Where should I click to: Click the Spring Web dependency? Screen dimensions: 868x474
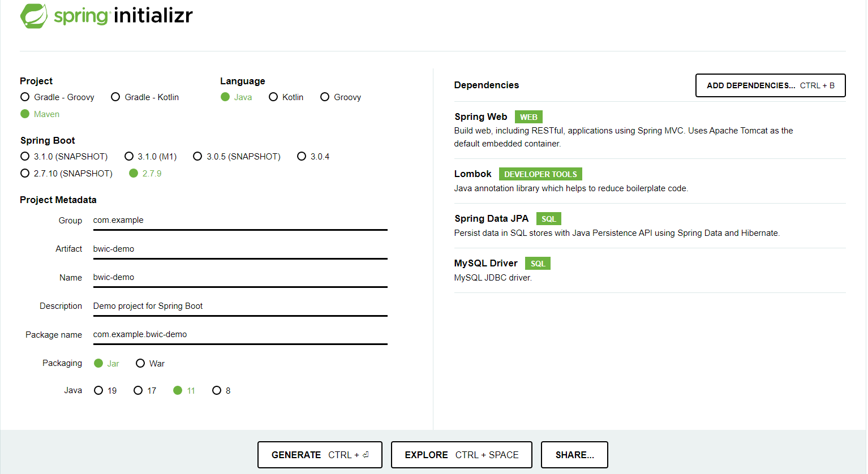(650, 130)
